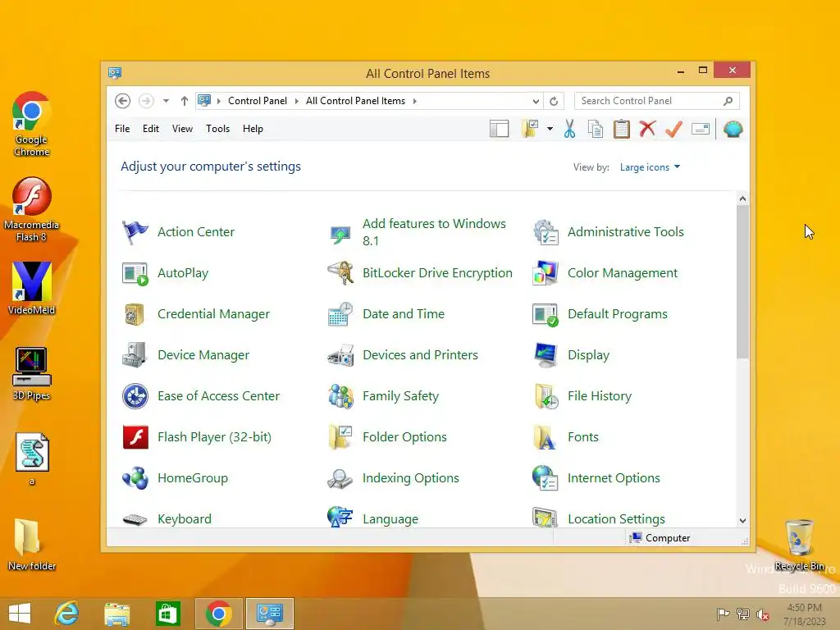The width and height of the screenshot is (840, 630).
Task: Click the vertical scrollbar thumb
Action: pos(742,282)
